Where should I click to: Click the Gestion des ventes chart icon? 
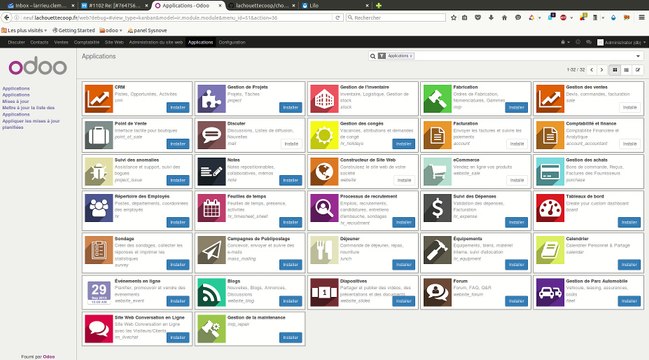point(550,99)
